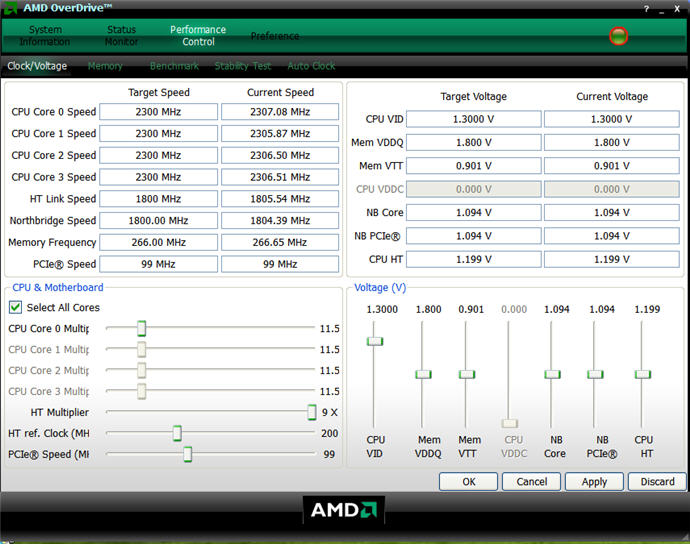690x544 pixels.
Task: Switch to the Stability Test tab
Action: (242, 66)
